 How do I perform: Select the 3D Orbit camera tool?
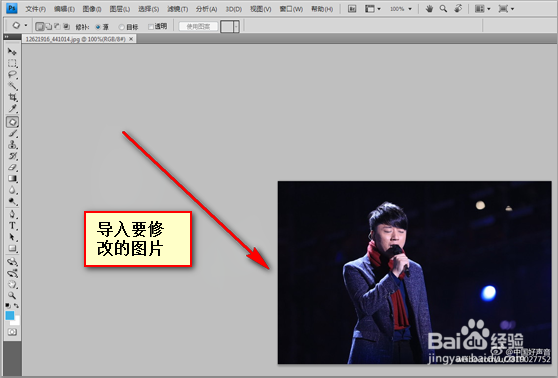[x=12, y=273]
